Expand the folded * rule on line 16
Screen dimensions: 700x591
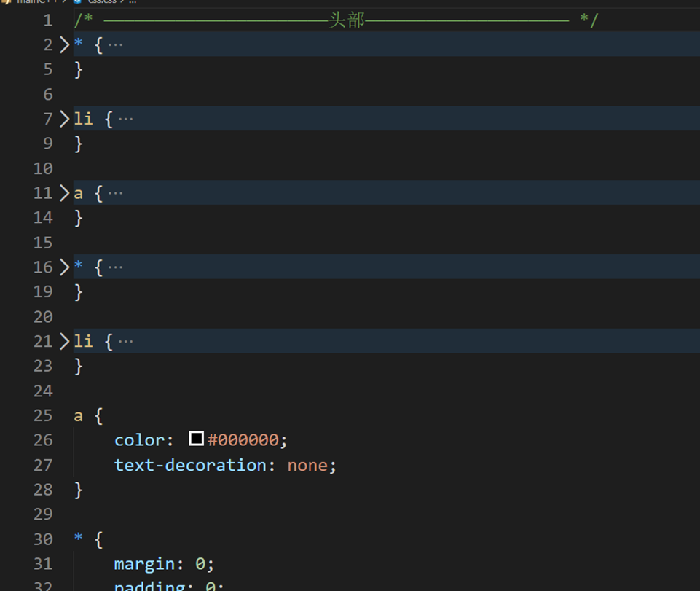(64, 267)
